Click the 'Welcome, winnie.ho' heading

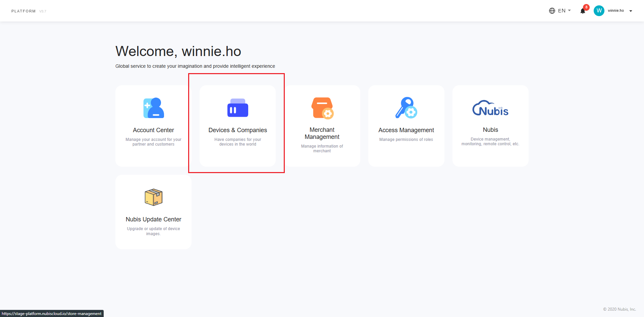click(x=178, y=51)
